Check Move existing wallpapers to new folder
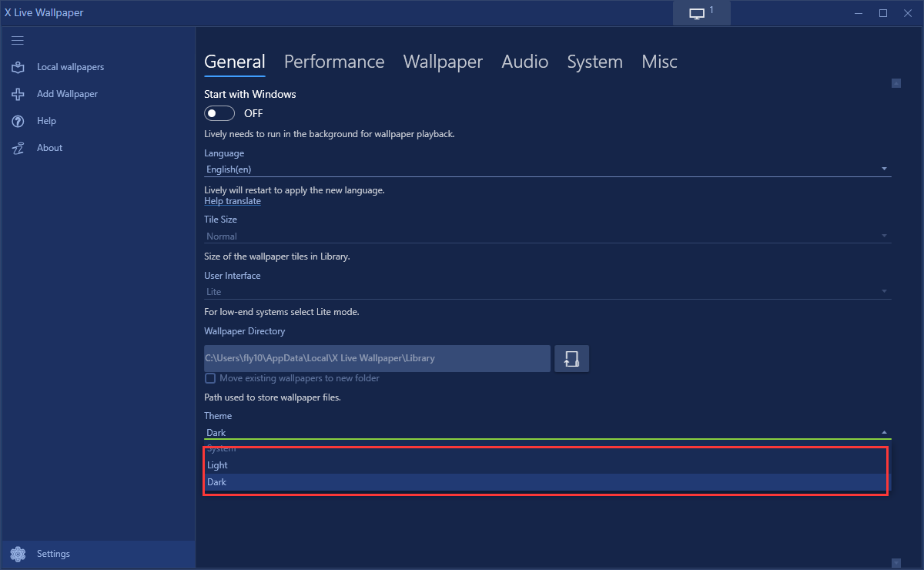924x570 pixels. pyautogui.click(x=210, y=378)
